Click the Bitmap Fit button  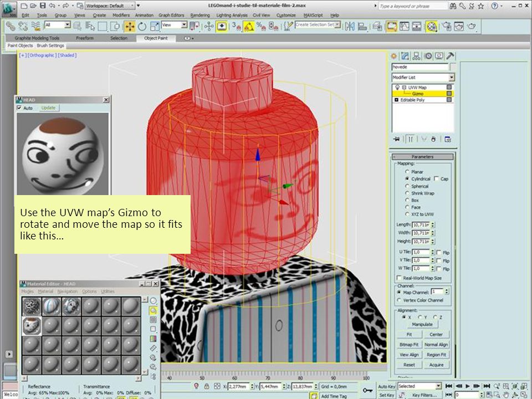[409, 345]
